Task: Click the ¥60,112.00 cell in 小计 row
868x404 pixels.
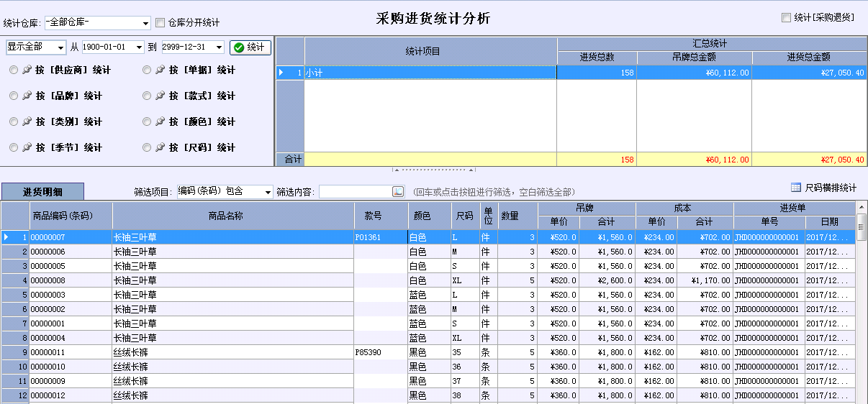Action: [x=695, y=72]
